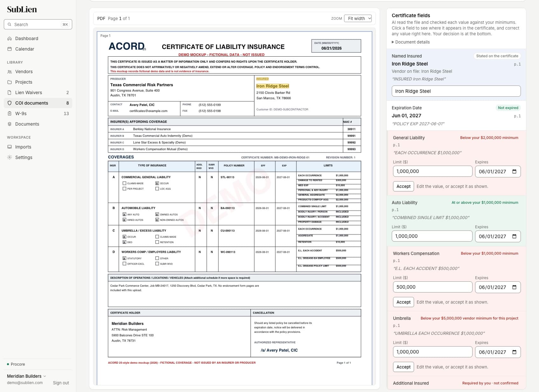
Task: Click the Lien Waivers file icon
Action: [x=10, y=93]
